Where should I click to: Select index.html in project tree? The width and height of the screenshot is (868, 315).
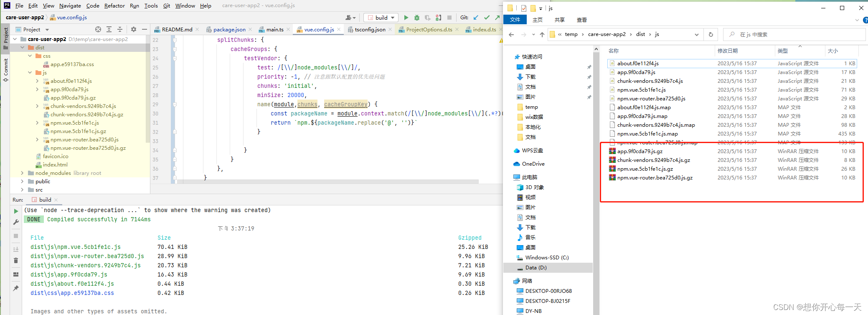point(55,165)
